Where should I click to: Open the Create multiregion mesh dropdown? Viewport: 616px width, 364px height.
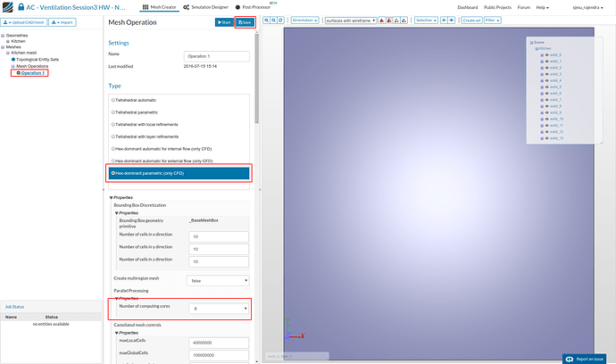click(x=218, y=281)
